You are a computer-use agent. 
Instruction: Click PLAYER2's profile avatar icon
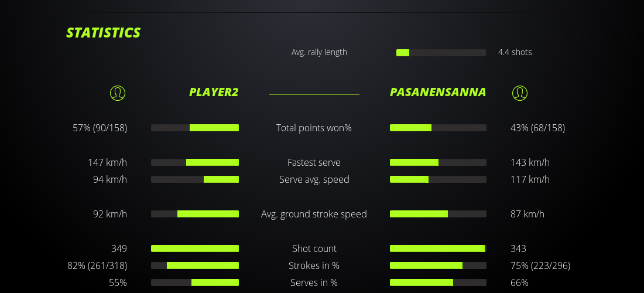118,93
